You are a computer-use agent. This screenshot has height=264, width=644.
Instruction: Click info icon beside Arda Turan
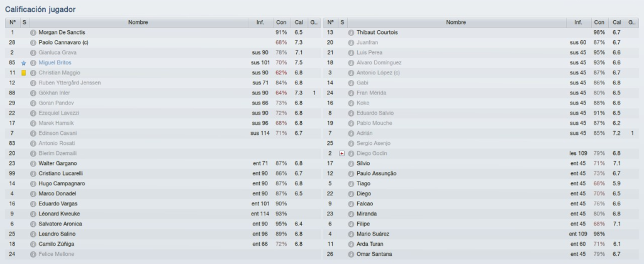click(351, 244)
